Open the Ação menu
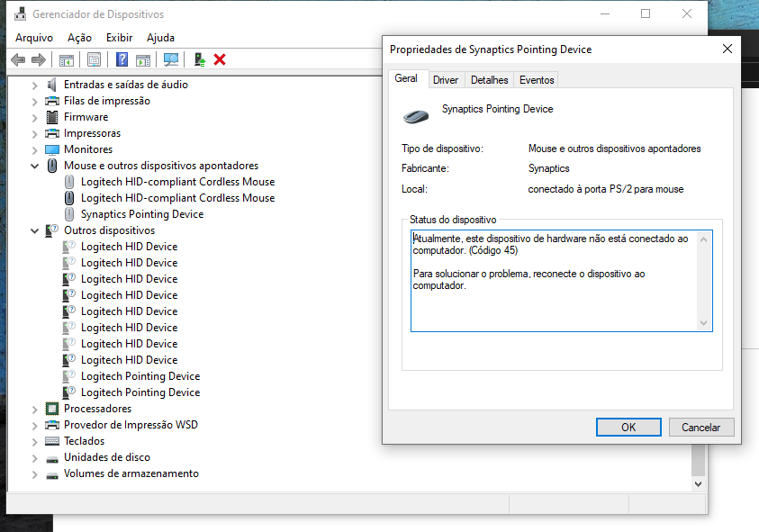759x532 pixels. (x=79, y=38)
